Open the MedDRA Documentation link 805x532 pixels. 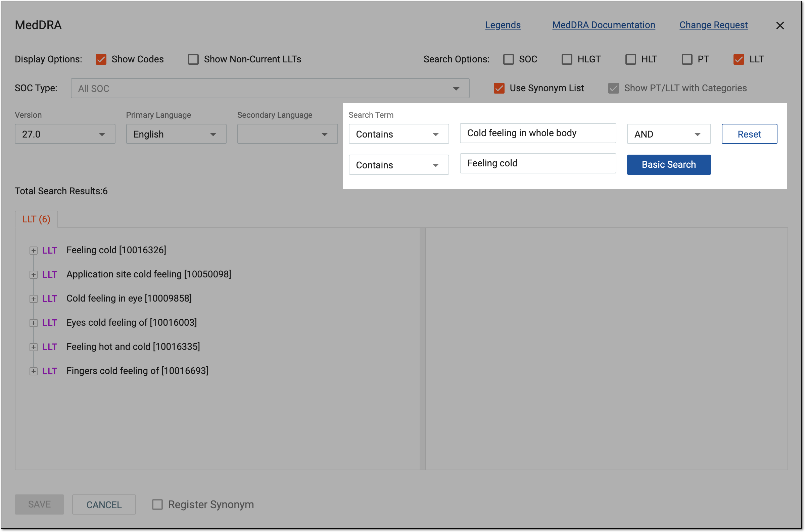click(x=603, y=25)
